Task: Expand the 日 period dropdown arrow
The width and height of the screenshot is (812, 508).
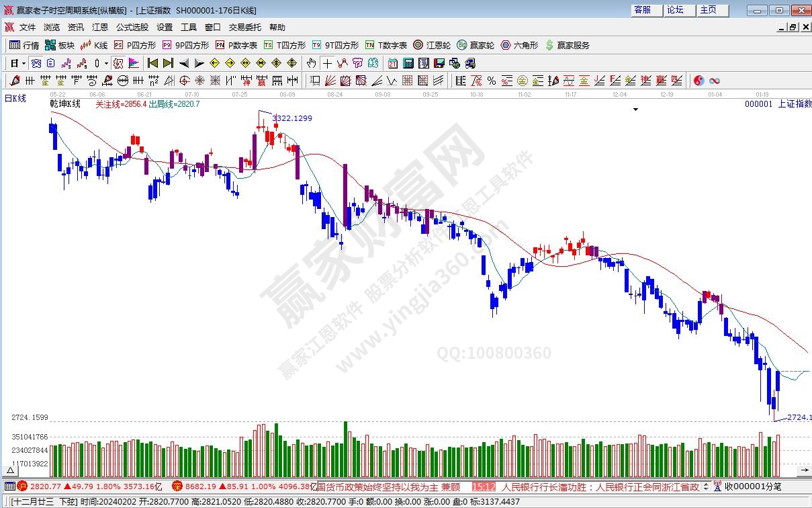Action: point(24,63)
